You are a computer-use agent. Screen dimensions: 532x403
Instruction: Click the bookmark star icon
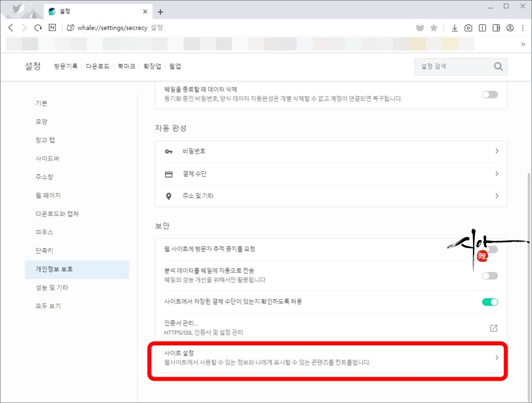(x=434, y=28)
